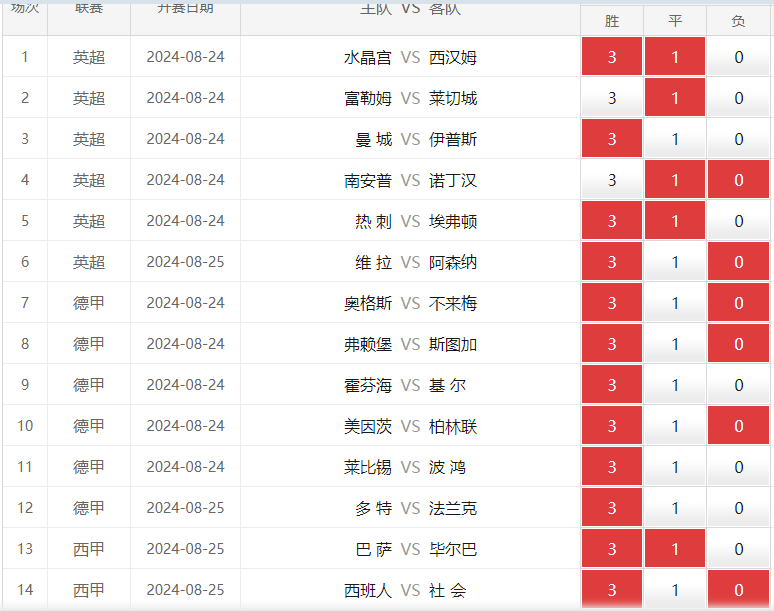The width and height of the screenshot is (774, 611).
Task: Click the 霍芬海 VS 基尔 match text
Action: tap(405, 385)
